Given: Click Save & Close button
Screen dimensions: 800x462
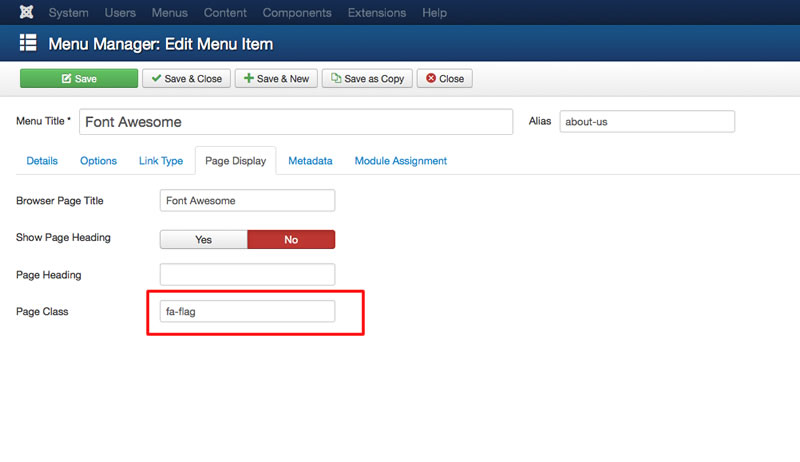Looking at the screenshot, I should 186,79.
